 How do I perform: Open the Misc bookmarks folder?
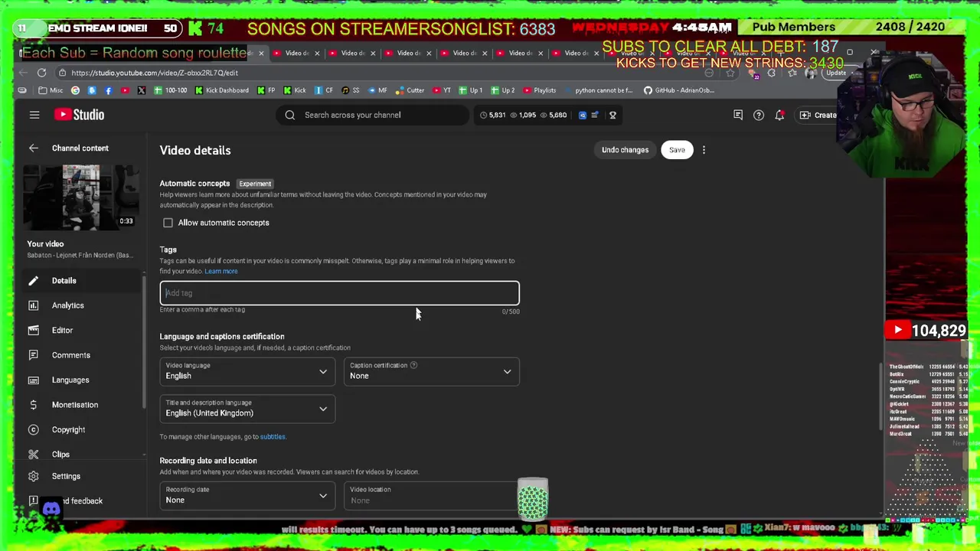pos(50,90)
